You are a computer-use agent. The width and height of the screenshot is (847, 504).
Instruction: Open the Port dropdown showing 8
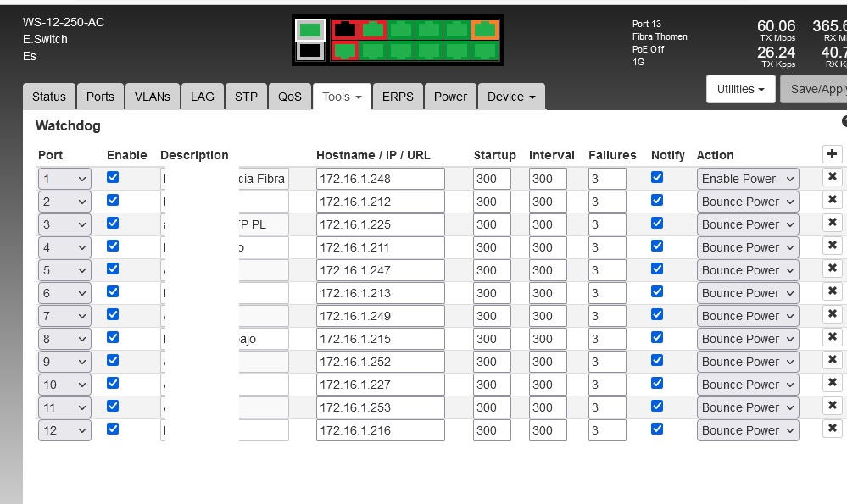(x=64, y=339)
